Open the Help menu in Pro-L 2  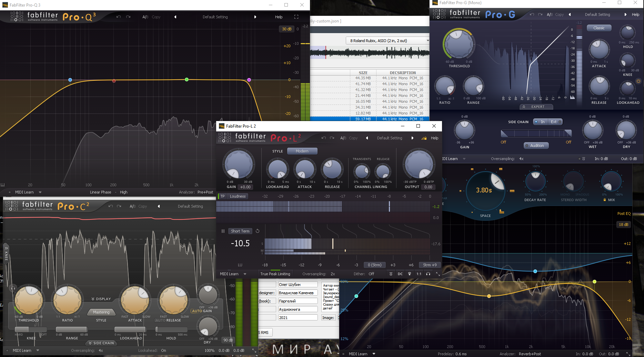click(434, 138)
